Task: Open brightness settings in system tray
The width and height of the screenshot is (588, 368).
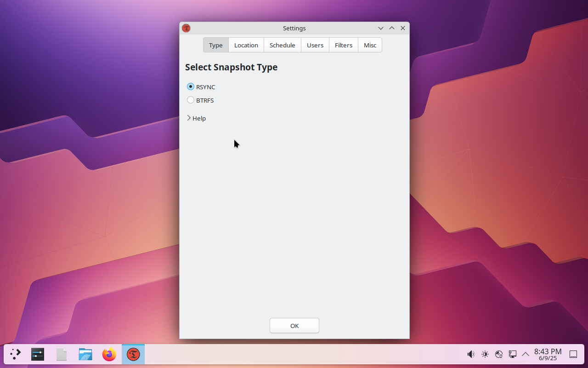Action: pos(485,354)
